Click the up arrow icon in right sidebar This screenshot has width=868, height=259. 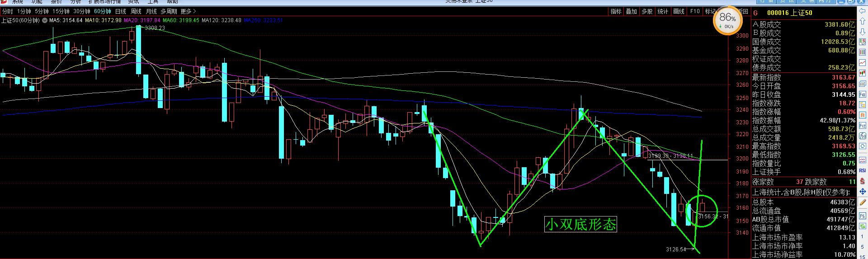(862, 21)
